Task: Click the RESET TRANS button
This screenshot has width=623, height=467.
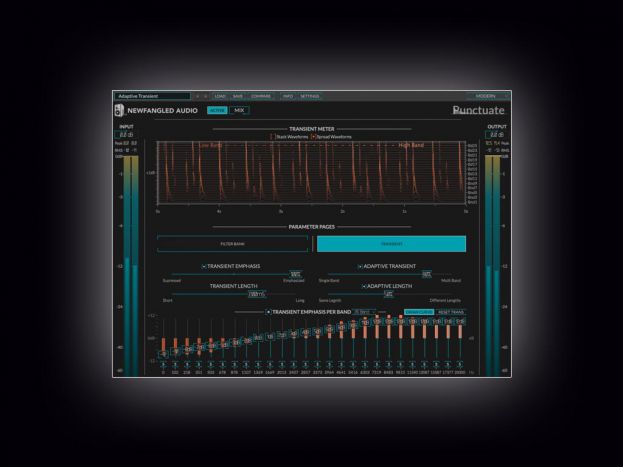Action: coord(451,312)
